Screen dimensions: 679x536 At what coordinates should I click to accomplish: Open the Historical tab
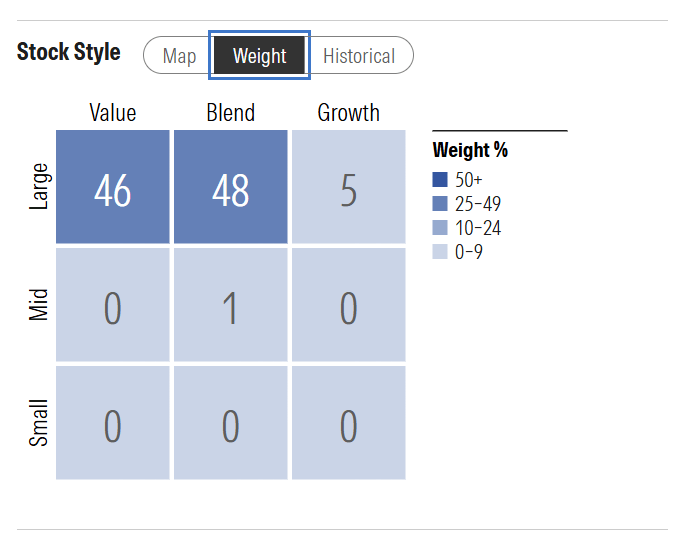pyautogui.click(x=359, y=56)
